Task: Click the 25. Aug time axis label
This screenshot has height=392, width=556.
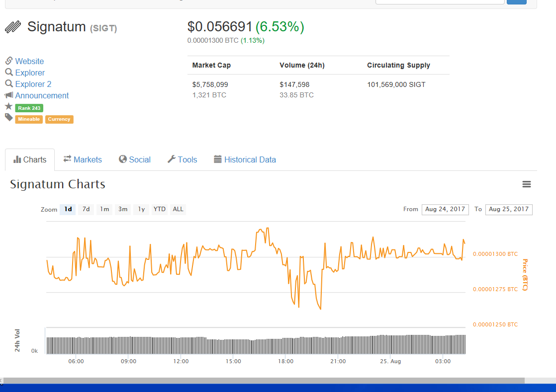Action: coord(390,361)
